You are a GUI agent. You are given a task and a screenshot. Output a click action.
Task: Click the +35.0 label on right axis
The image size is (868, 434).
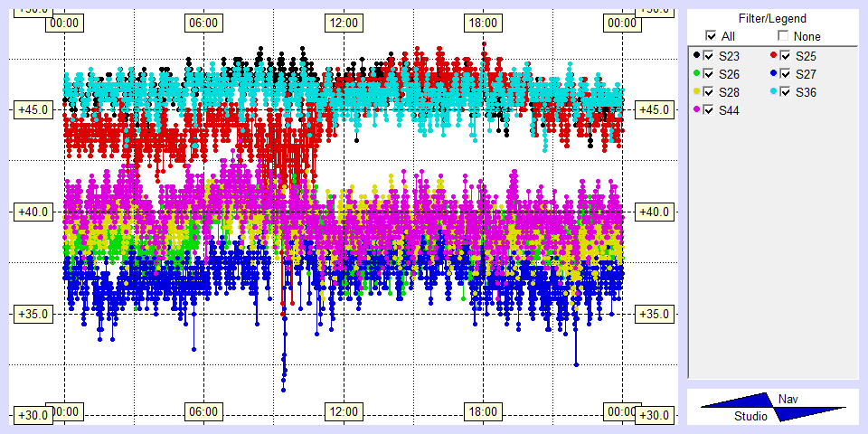click(653, 314)
